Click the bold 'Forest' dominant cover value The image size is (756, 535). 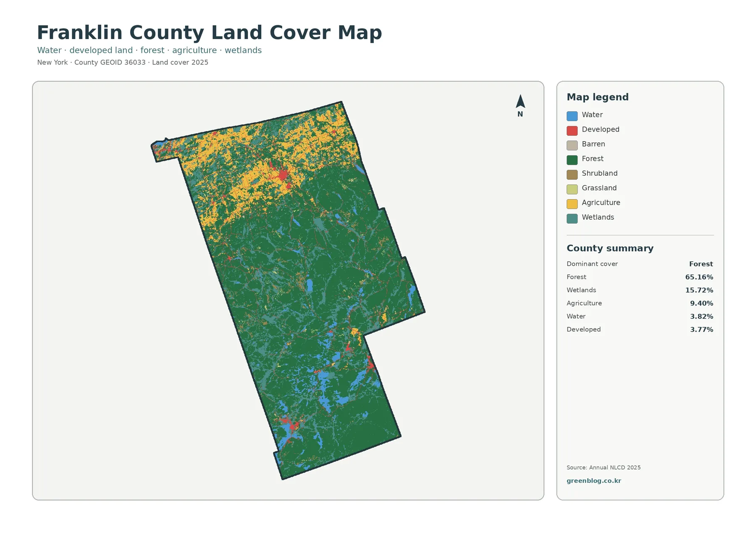pyautogui.click(x=701, y=264)
